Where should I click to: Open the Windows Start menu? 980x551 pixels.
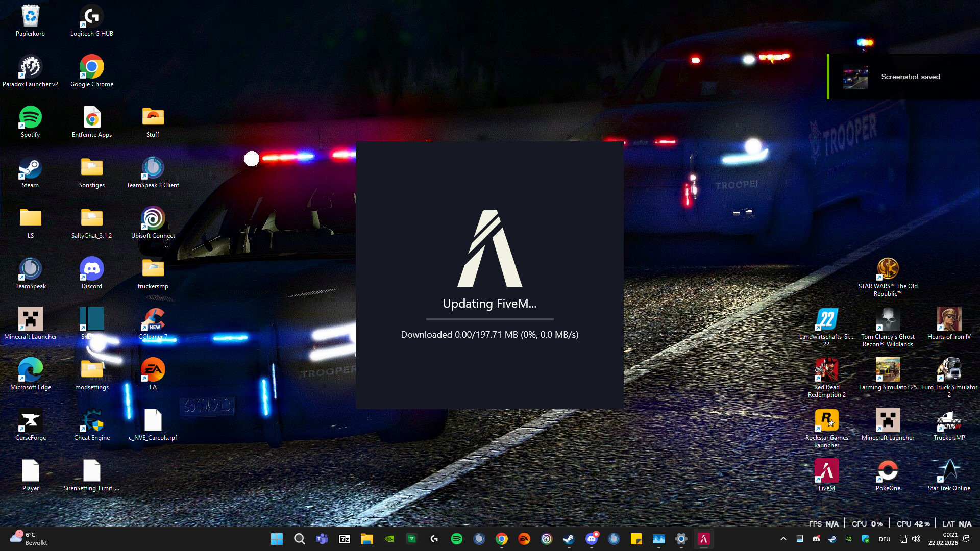coord(277,539)
